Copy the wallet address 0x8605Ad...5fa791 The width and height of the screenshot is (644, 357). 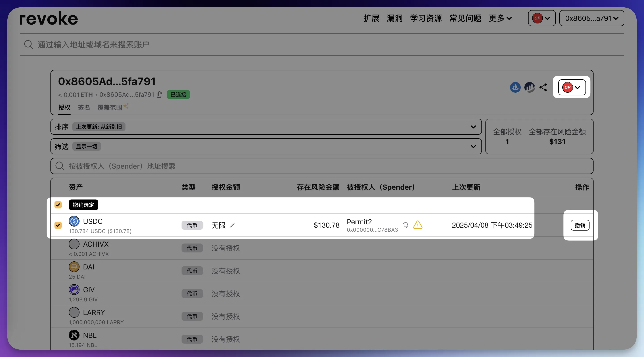(159, 94)
